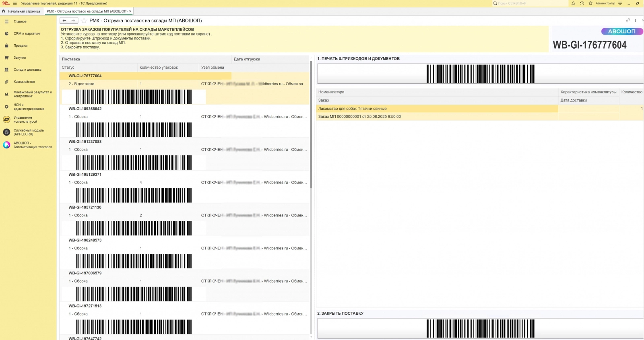Click the print barcodes and documents barcode button
The height and width of the screenshot is (340, 644).
(481, 74)
